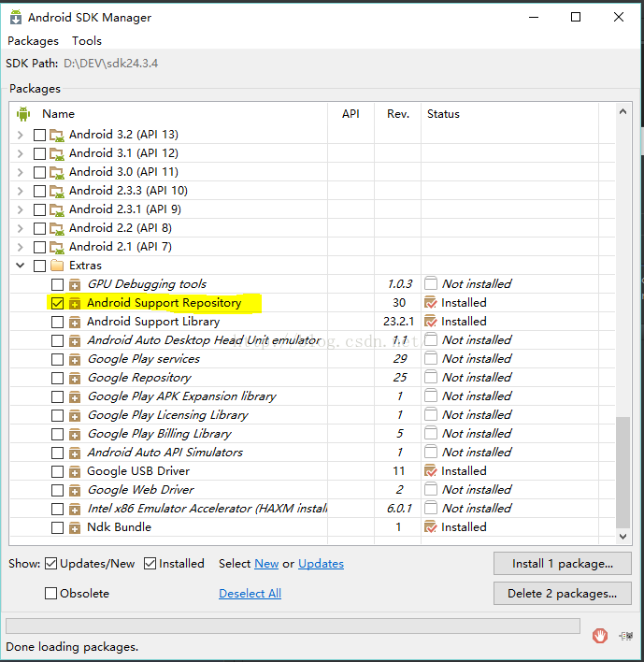Check the Android Support Library checkbox
This screenshot has height=662, width=644.
(x=57, y=323)
